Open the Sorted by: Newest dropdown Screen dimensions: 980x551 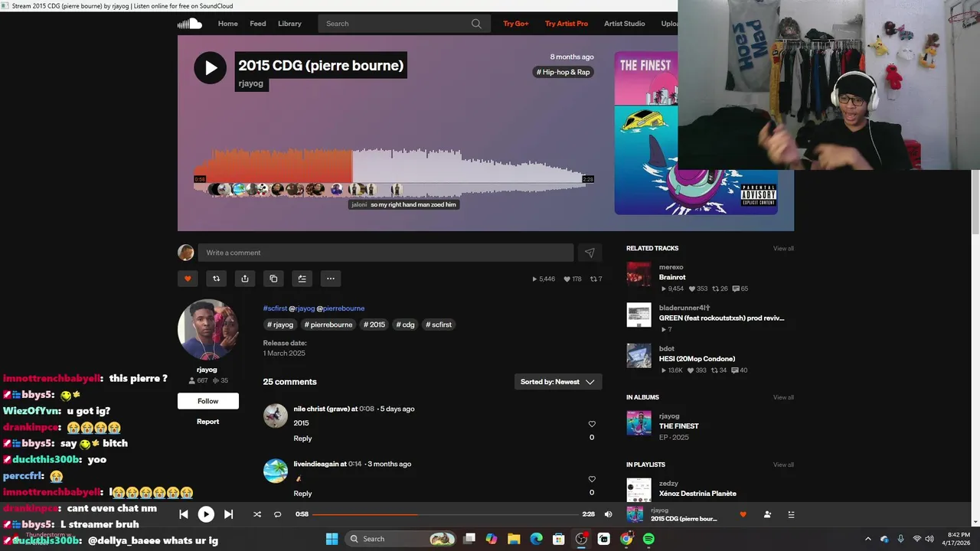pyautogui.click(x=557, y=382)
